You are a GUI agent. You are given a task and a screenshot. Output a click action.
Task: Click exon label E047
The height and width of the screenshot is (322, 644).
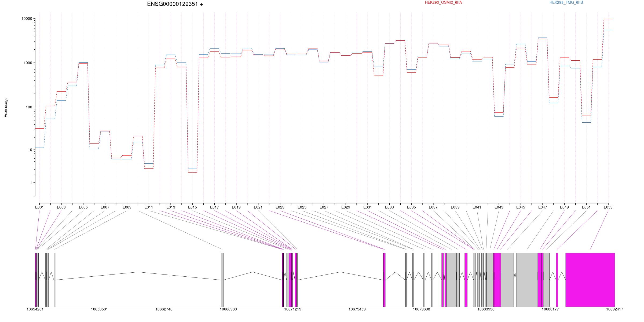[543, 207]
